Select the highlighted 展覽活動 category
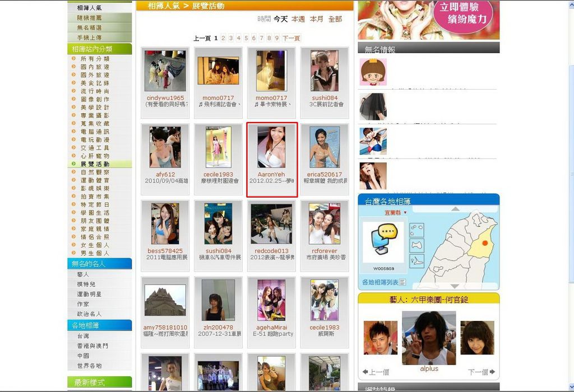 (x=95, y=164)
